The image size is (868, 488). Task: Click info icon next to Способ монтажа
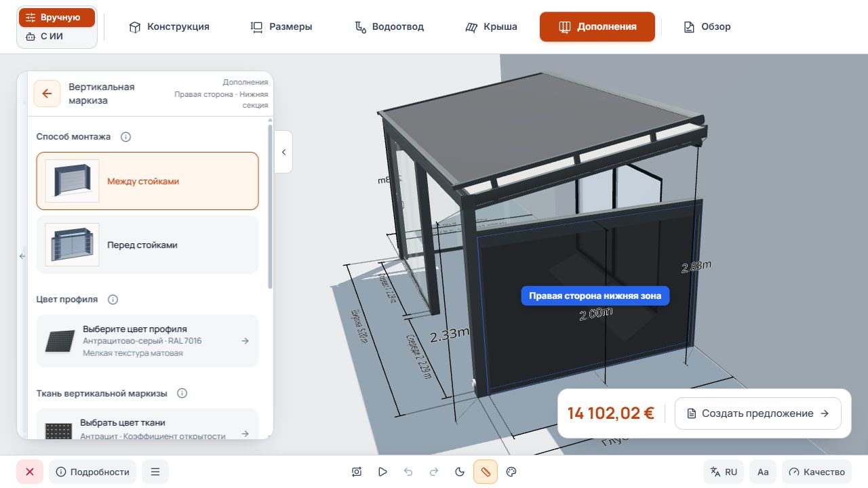pos(125,137)
